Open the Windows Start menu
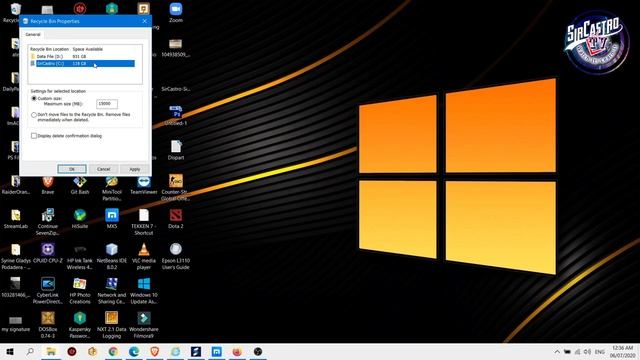 coord(10,351)
